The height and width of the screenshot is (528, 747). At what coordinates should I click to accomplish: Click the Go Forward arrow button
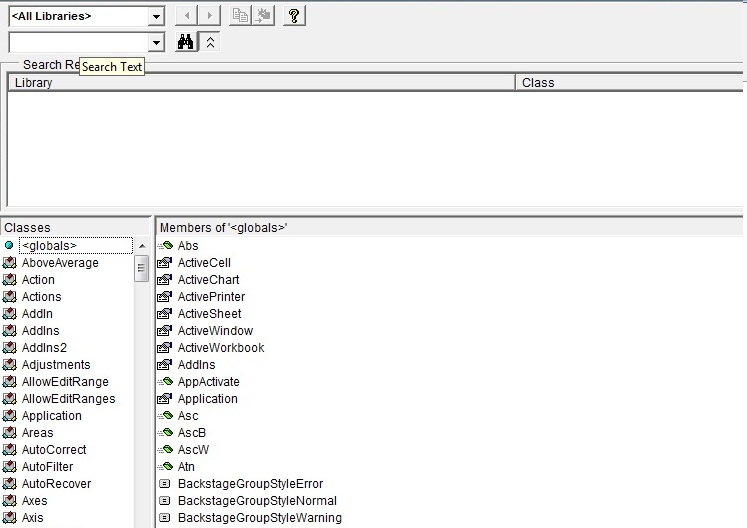click(x=210, y=16)
